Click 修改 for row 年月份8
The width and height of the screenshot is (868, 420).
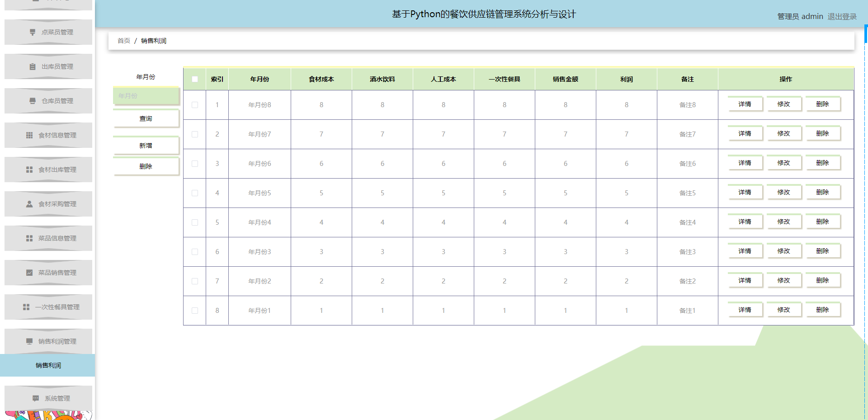point(784,104)
